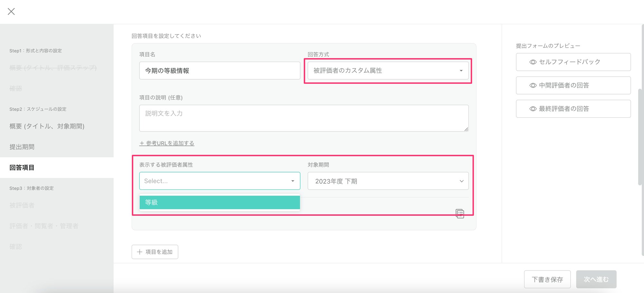Click the resize handle of the description textarea
Screen dimensions: 644x293
click(x=466, y=129)
